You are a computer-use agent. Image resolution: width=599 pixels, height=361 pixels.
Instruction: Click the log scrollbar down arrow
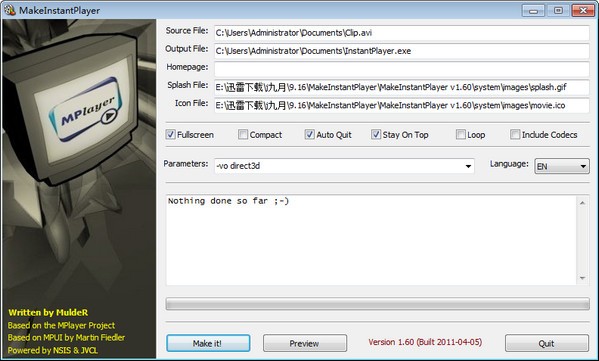[x=582, y=278]
